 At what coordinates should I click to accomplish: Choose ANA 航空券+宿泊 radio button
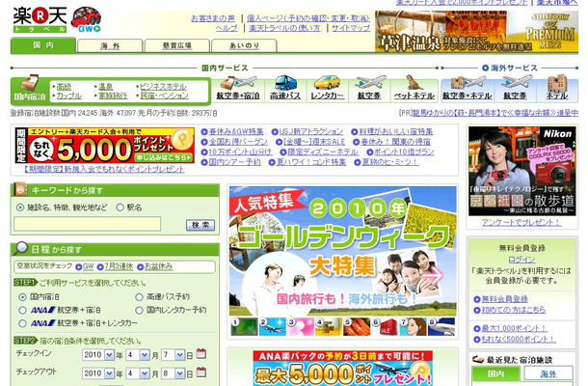(x=22, y=310)
